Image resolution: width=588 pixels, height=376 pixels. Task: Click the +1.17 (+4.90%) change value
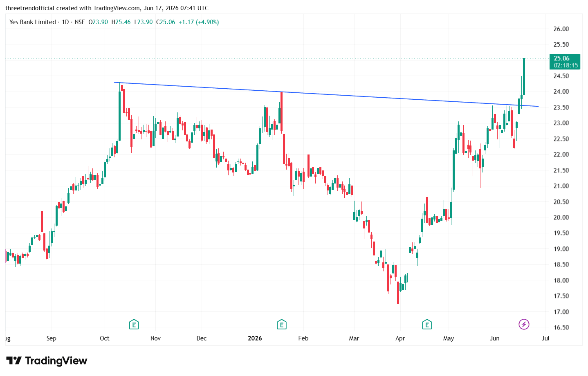pyautogui.click(x=199, y=22)
